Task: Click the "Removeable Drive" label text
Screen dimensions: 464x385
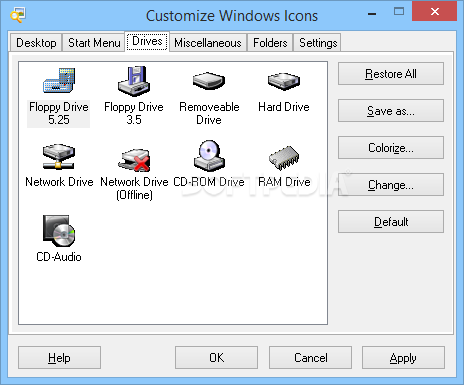Action: pyautogui.click(x=209, y=113)
